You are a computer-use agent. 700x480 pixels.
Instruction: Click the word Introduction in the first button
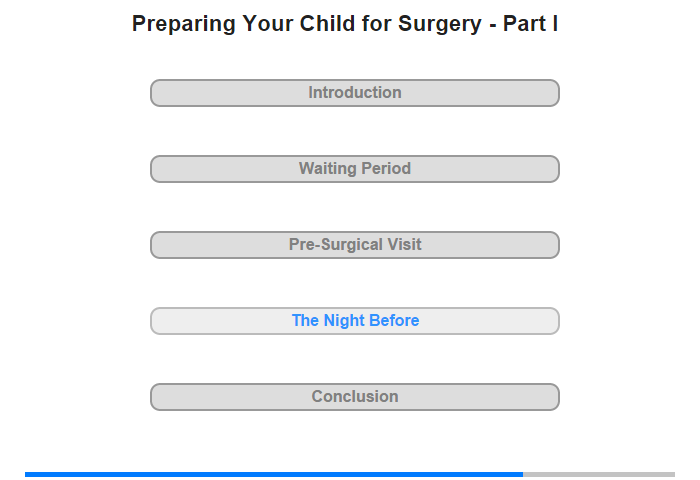(x=354, y=92)
